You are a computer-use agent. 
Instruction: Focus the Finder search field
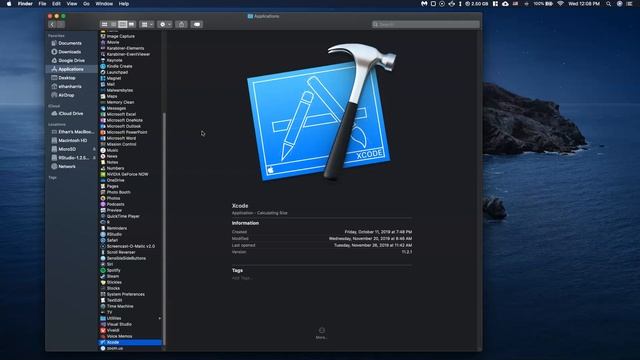coord(425,24)
